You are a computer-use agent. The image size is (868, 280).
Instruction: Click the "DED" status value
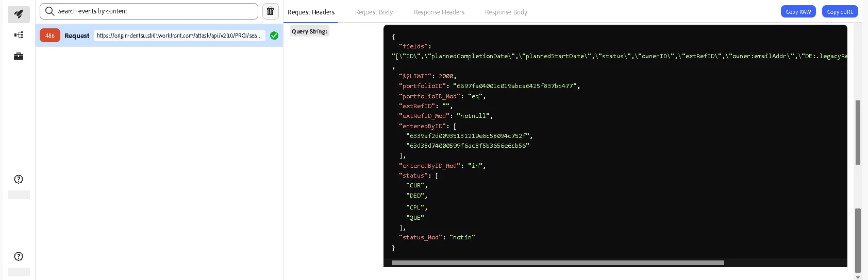pyautogui.click(x=415, y=196)
